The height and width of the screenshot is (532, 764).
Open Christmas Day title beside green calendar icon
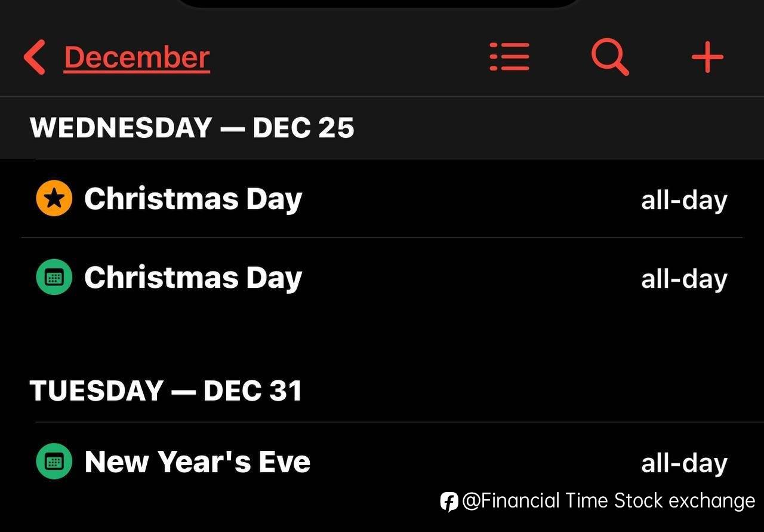pyautogui.click(x=193, y=278)
